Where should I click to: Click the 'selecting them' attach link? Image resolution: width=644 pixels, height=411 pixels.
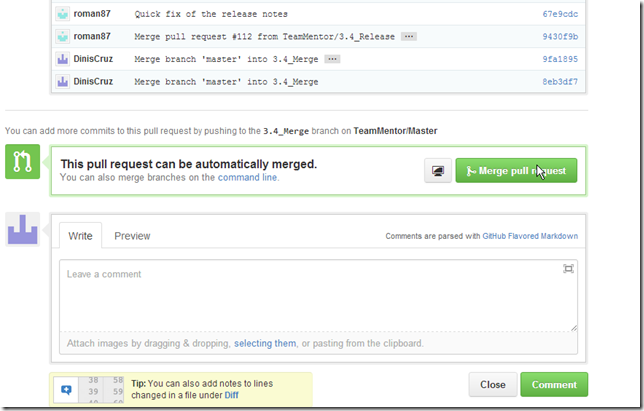(x=265, y=343)
